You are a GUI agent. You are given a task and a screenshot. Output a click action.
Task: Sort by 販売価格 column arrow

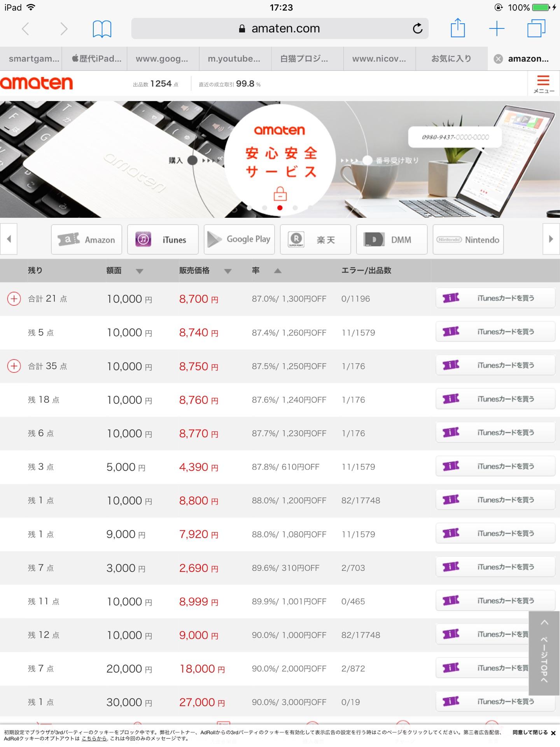(x=228, y=271)
